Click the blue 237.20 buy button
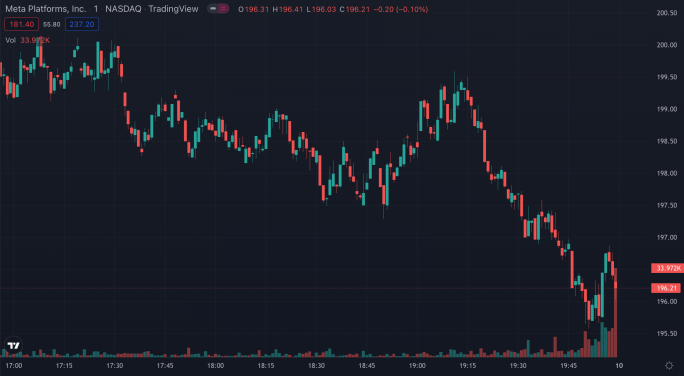 82,24
